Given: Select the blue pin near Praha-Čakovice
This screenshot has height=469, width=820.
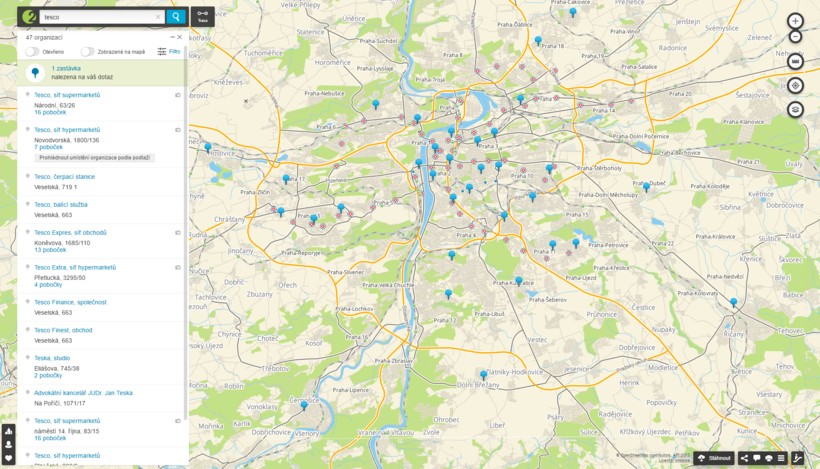Looking at the screenshot, I should (573, 12).
